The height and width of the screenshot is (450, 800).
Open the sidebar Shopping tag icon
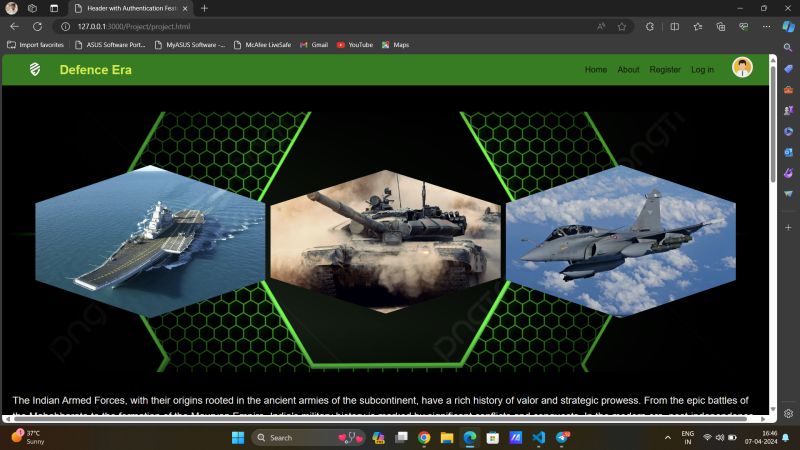tap(788, 68)
